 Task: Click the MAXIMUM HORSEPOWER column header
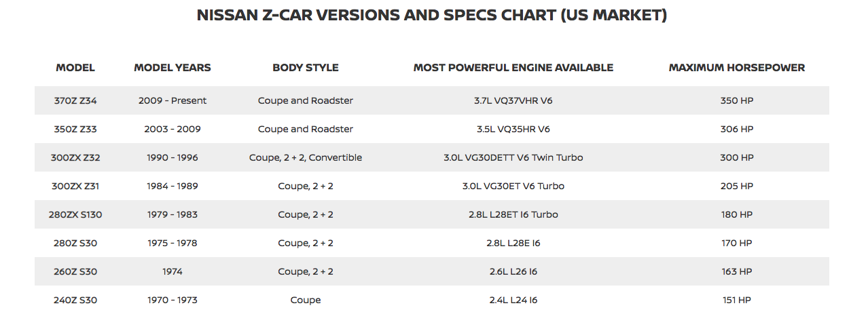737,68
